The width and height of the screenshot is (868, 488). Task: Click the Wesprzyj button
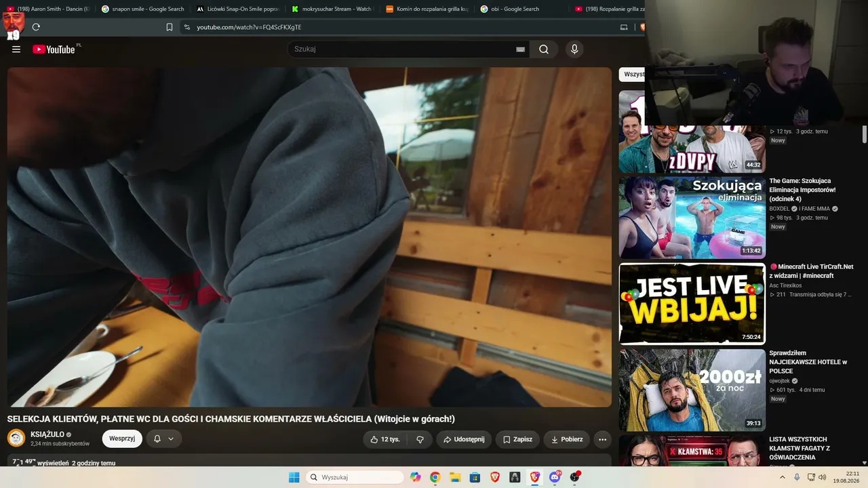pos(122,439)
